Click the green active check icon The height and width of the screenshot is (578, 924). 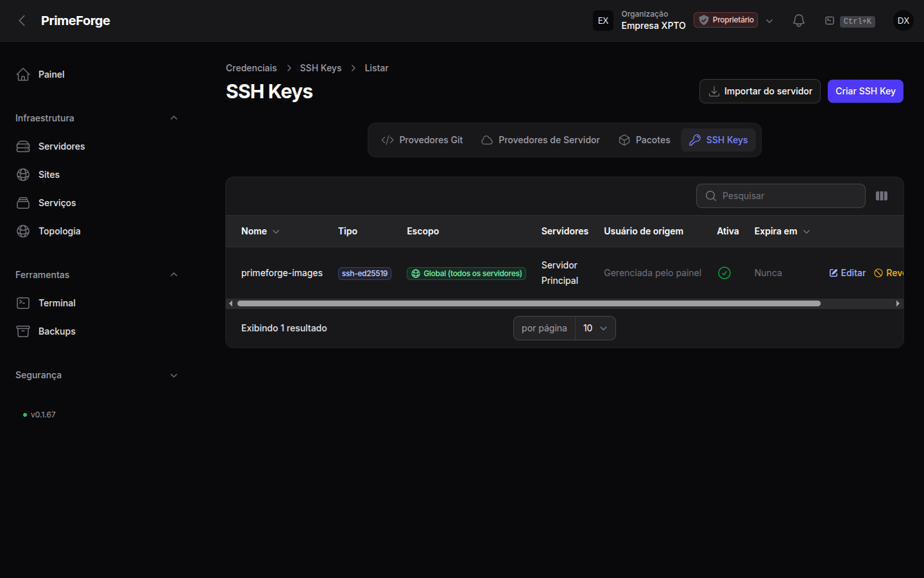click(x=724, y=273)
